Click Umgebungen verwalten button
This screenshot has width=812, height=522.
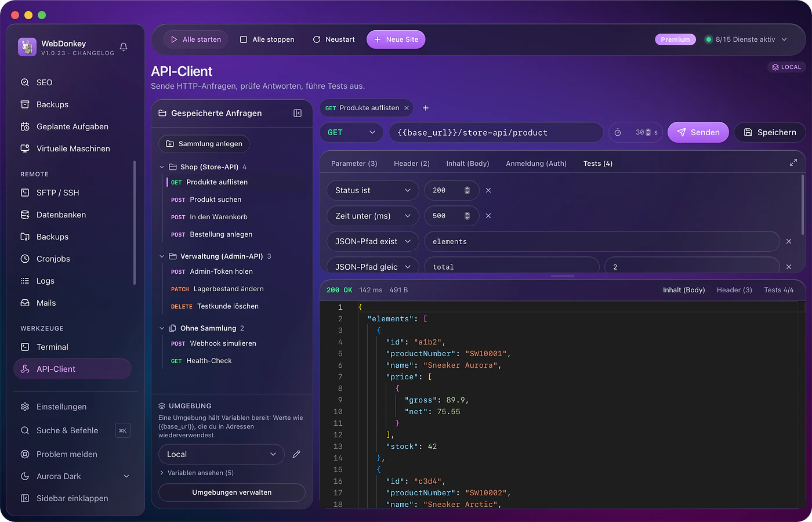232,492
